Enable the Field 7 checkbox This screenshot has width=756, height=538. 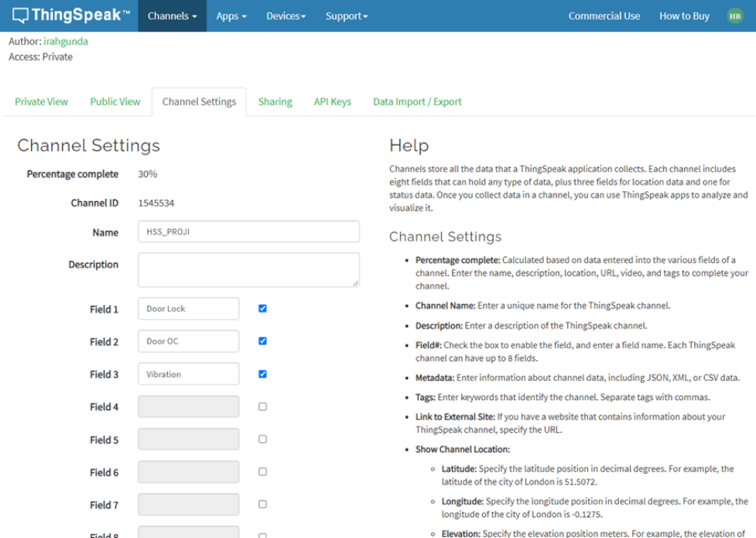click(262, 504)
